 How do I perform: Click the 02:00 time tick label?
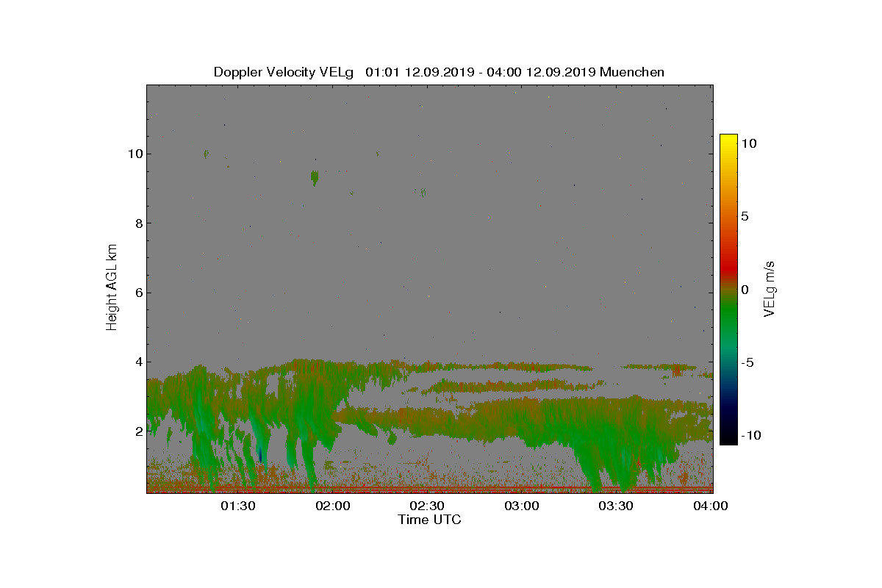coord(333,506)
